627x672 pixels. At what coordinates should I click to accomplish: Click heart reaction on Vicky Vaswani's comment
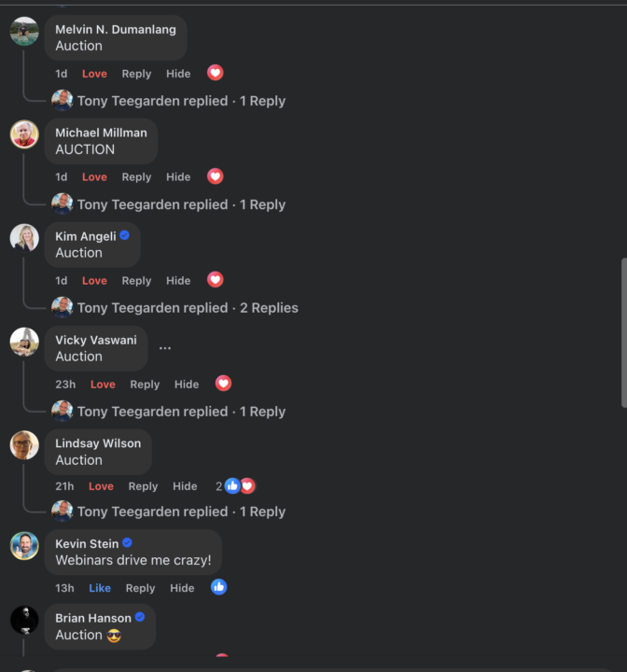coord(223,384)
